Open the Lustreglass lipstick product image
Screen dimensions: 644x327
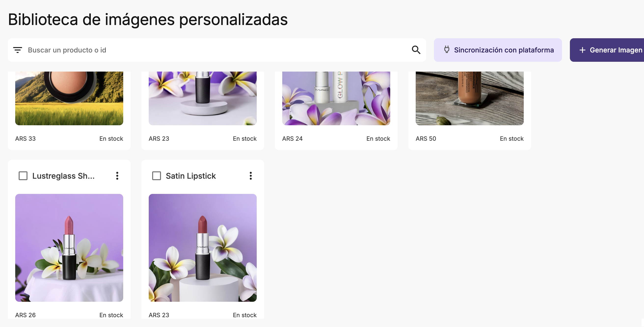tap(69, 248)
